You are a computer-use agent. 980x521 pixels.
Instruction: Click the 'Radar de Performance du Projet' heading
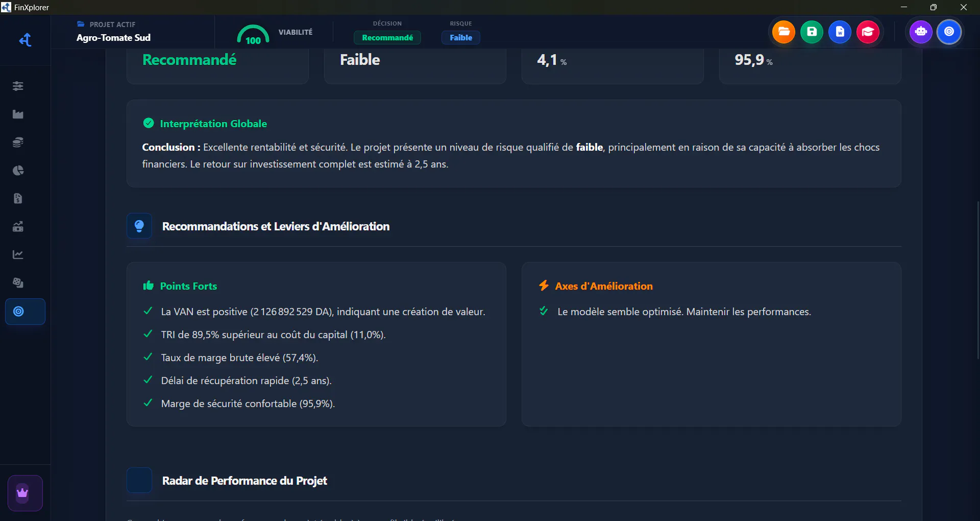[x=244, y=481]
